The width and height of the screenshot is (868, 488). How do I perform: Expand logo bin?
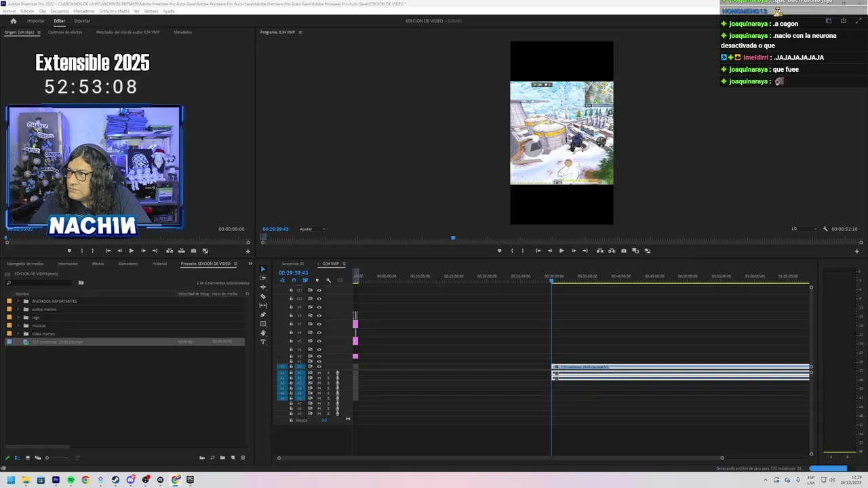(x=18, y=317)
